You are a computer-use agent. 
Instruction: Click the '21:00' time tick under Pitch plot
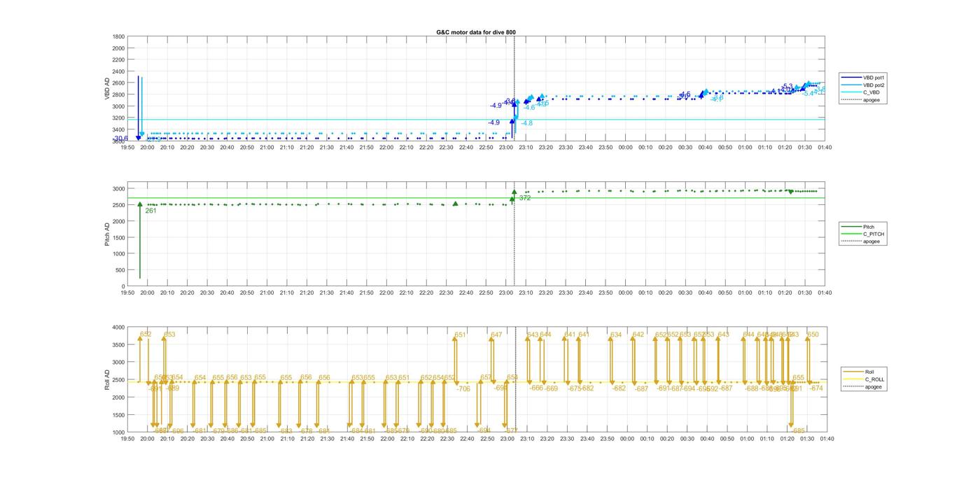(267, 293)
